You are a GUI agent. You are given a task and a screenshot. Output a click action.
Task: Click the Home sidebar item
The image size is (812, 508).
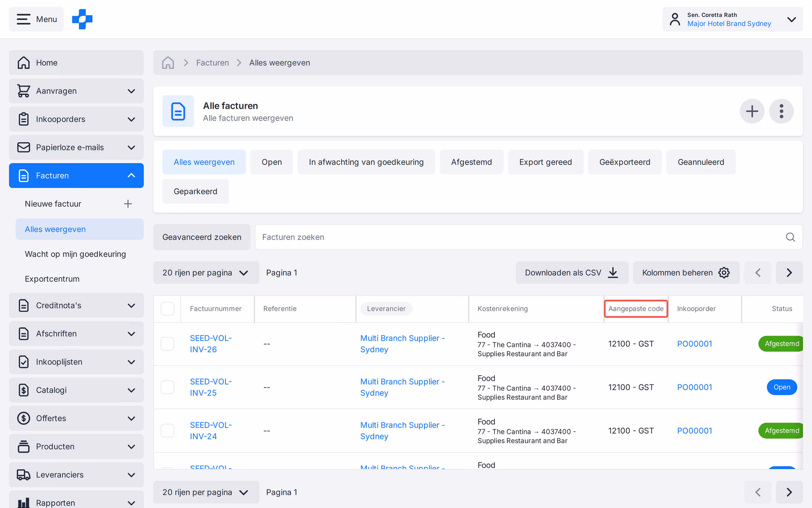(76, 63)
